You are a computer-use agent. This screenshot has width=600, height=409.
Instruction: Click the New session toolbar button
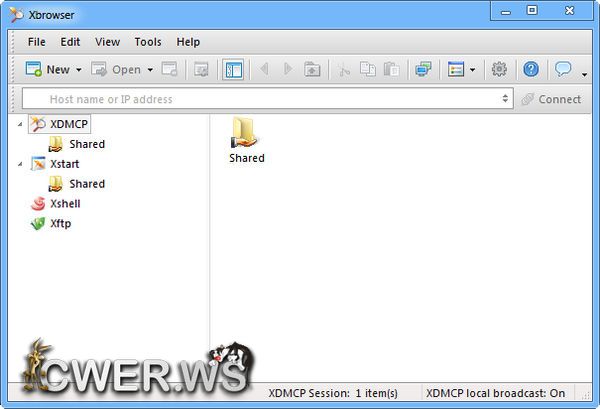point(47,69)
